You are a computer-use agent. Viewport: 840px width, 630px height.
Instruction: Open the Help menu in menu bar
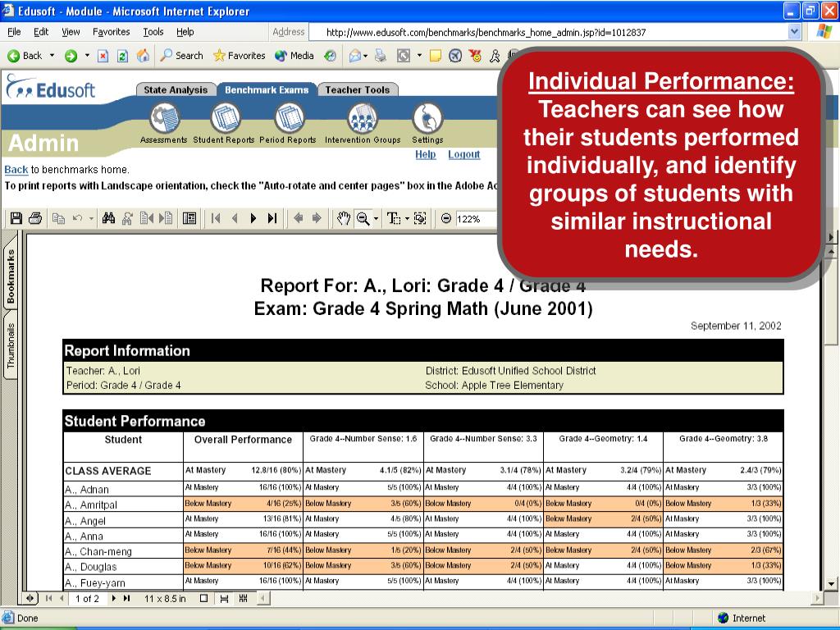pos(185,32)
